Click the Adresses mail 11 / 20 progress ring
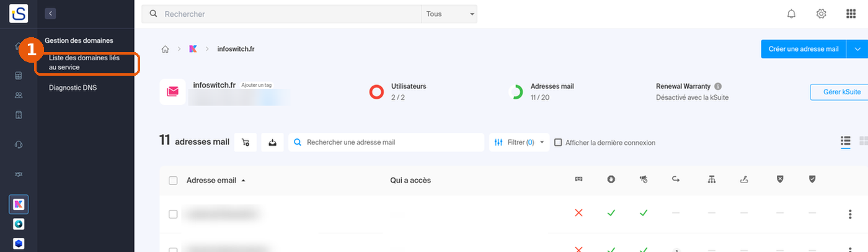Screen dimensions: 868x252 click(515, 92)
